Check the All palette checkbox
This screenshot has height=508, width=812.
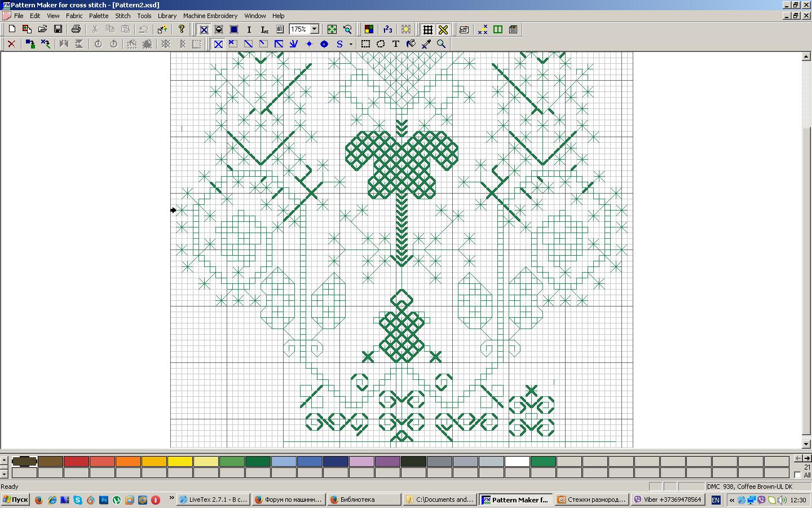coord(797,475)
